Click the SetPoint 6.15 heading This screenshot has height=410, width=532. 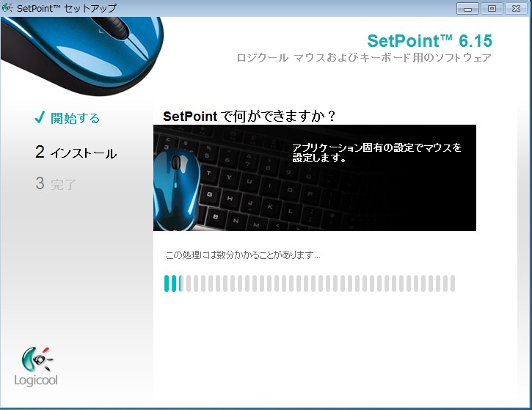(429, 41)
